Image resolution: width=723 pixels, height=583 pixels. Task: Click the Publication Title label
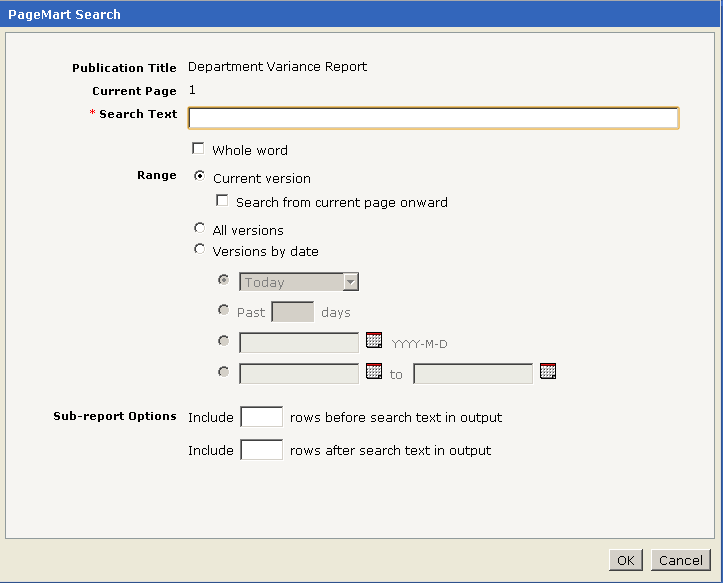coord(124,68)
